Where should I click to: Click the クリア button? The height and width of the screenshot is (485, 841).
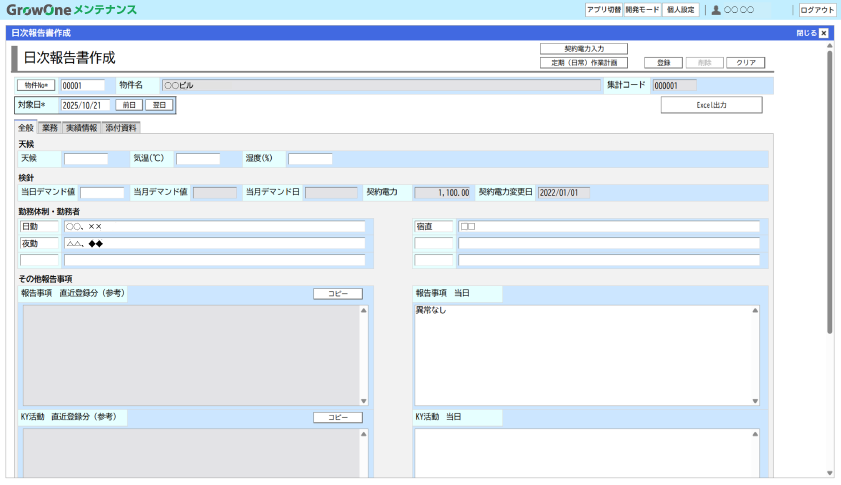(746, 63)
